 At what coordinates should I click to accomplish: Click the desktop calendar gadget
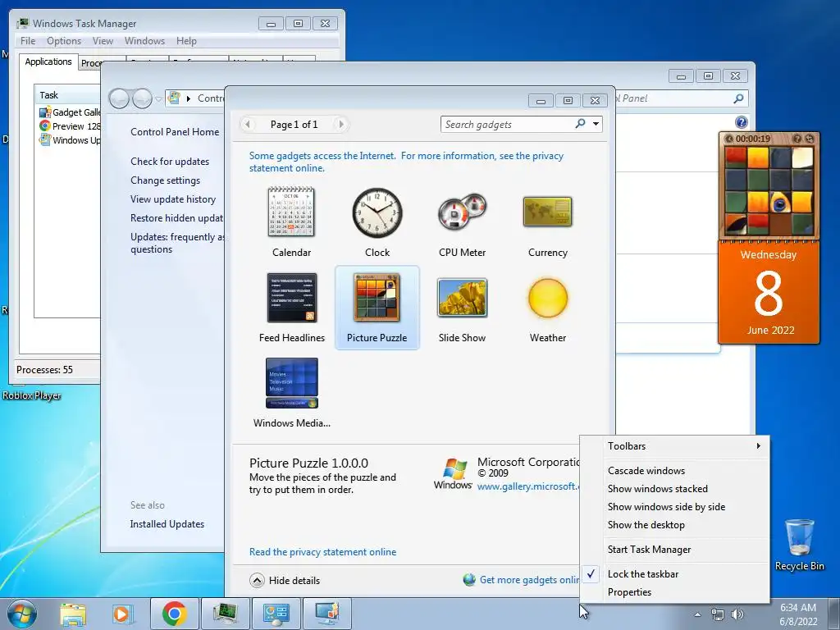pyautogui.click(x=768, y=292)
